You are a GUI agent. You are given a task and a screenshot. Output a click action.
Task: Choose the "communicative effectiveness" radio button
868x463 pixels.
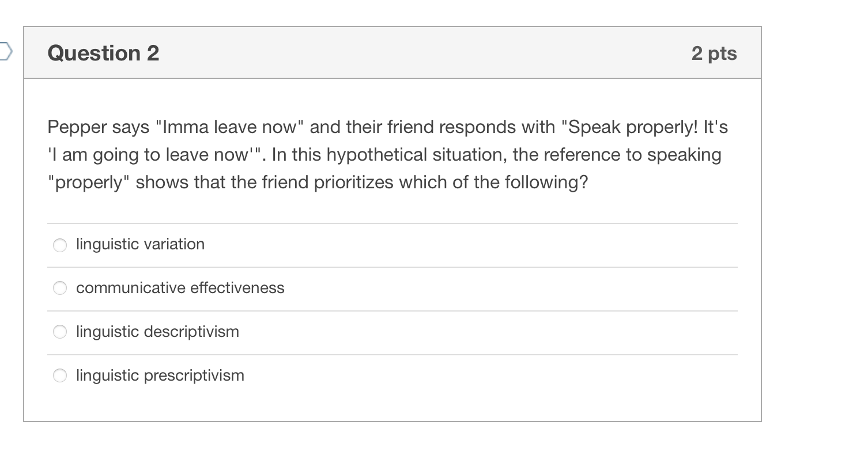pyautogui.click(x=60, y=289)
